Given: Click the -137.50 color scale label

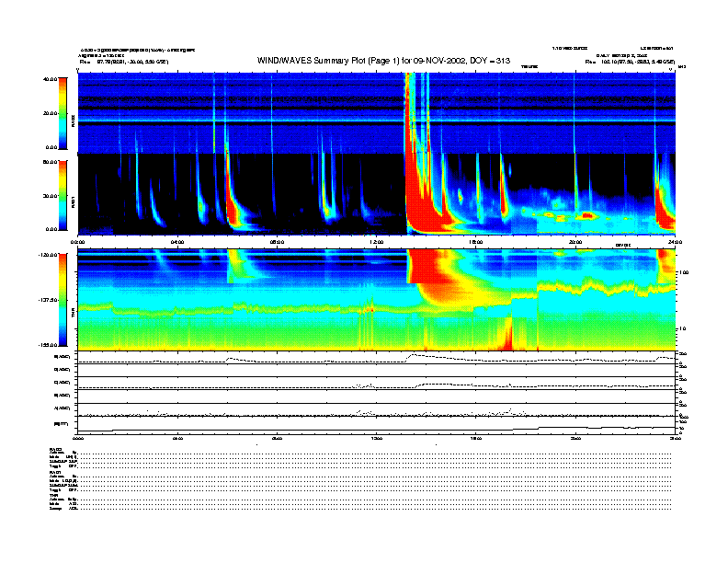Looking at the screenshot, I should (x=48, y=300).
